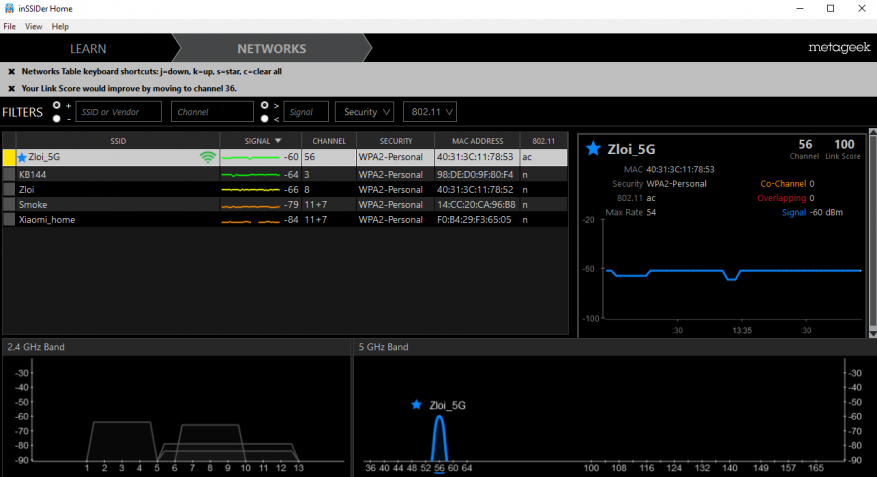
Task: Select the Zloi network row
Action: (x=285, y=190)
